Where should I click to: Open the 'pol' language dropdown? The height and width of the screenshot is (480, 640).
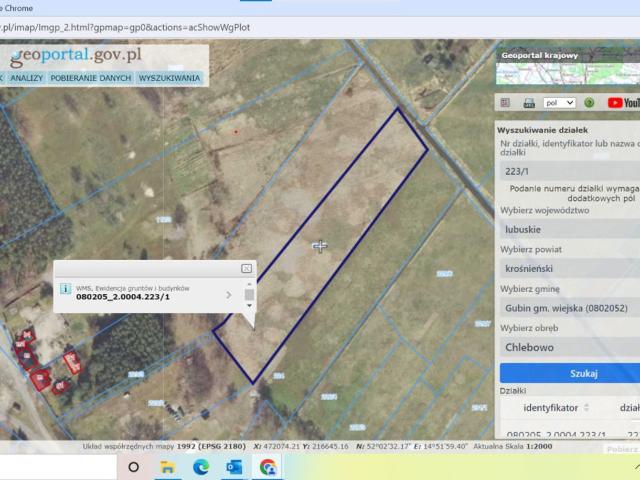tap(559, 102)
